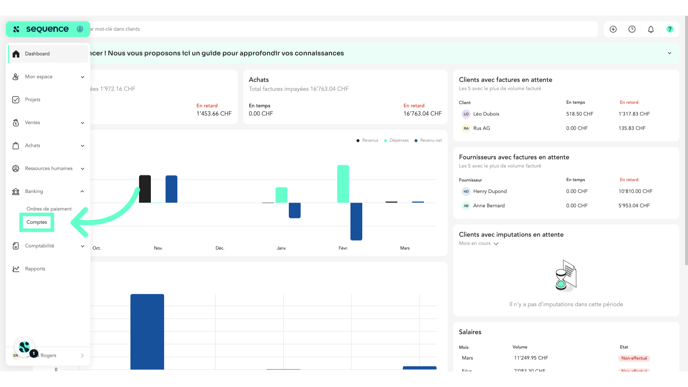Open the clock timer icon
The height and width of the screenshot is (387, 688).
tap(632, 29)
